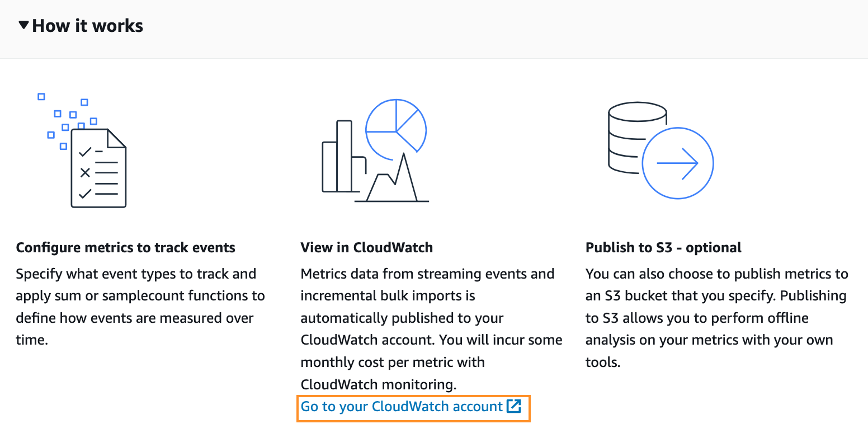Click the bar and pie chart illustration
Image resolution: width=868 pixels, height=433 pixels.
click(375, 150)
